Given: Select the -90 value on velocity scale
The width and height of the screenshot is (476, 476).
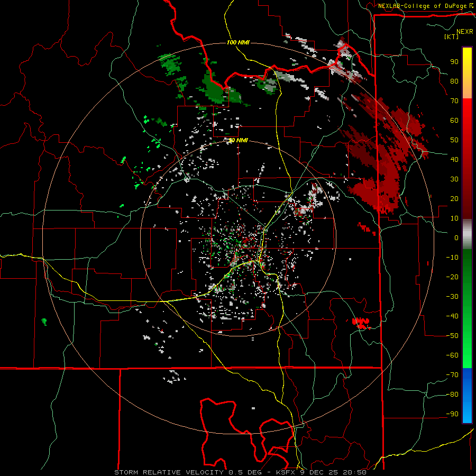Looking at the screenshot, I should [452, 414].
